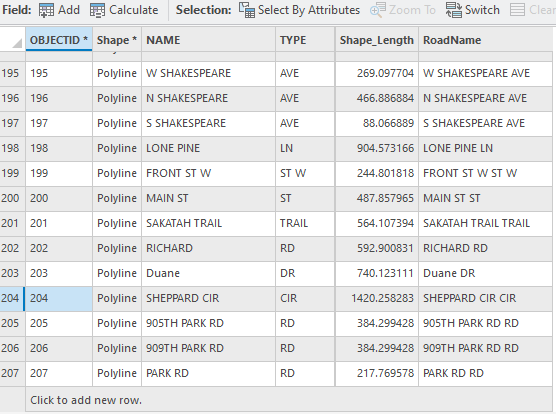Click RoadName cell 'W SHAKESPEARE AVE'
The height and width of the screenshot is (414, 556).
pos(485,73)
